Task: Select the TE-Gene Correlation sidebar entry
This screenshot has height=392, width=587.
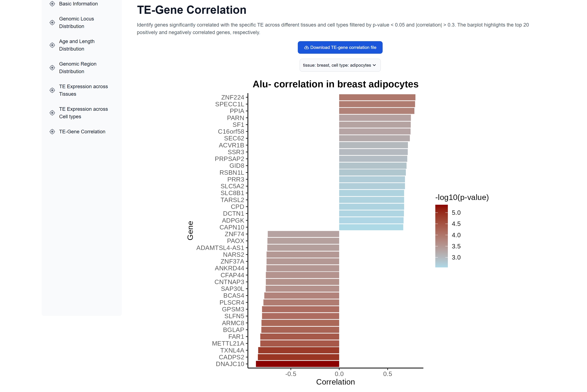Action: (82, 131)
